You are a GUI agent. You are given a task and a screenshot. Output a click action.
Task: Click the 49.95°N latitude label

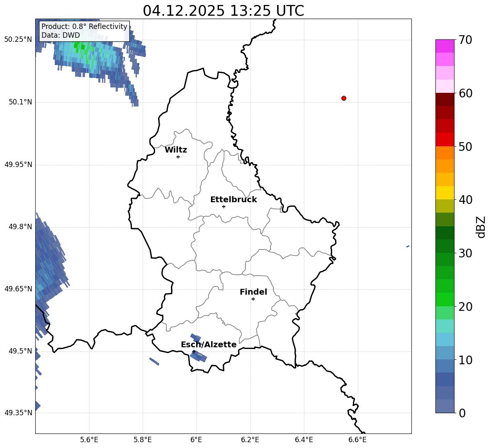[x=18, y=165]
